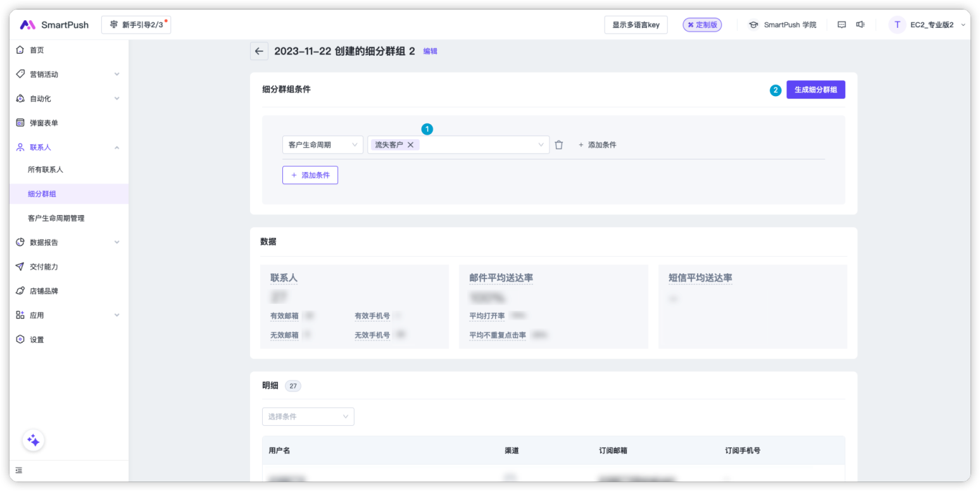980x491 pixels.
Task: Click the 生成细分群组 button
Action: pyautogui.click(x=815, y=90)
